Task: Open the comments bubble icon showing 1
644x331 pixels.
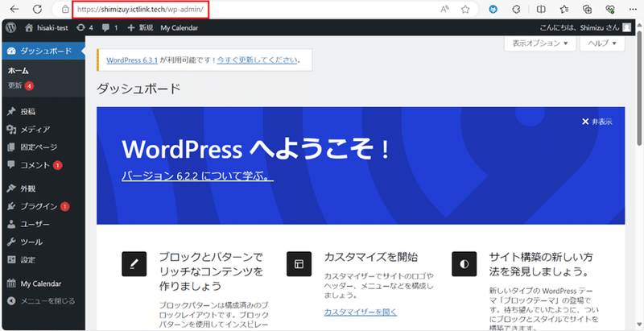Action: (x=109, y=27)
